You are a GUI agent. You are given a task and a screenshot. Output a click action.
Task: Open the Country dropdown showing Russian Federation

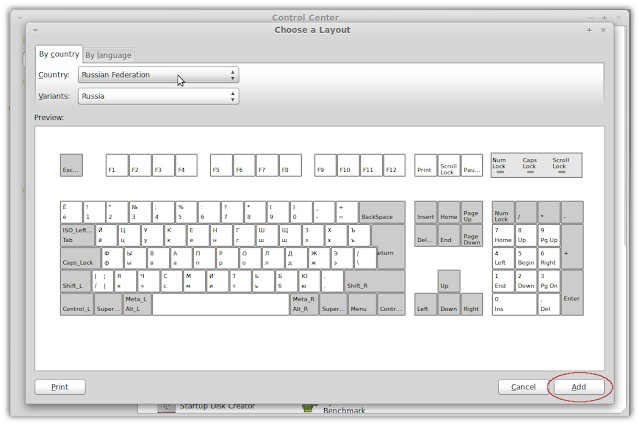[158, 75]
